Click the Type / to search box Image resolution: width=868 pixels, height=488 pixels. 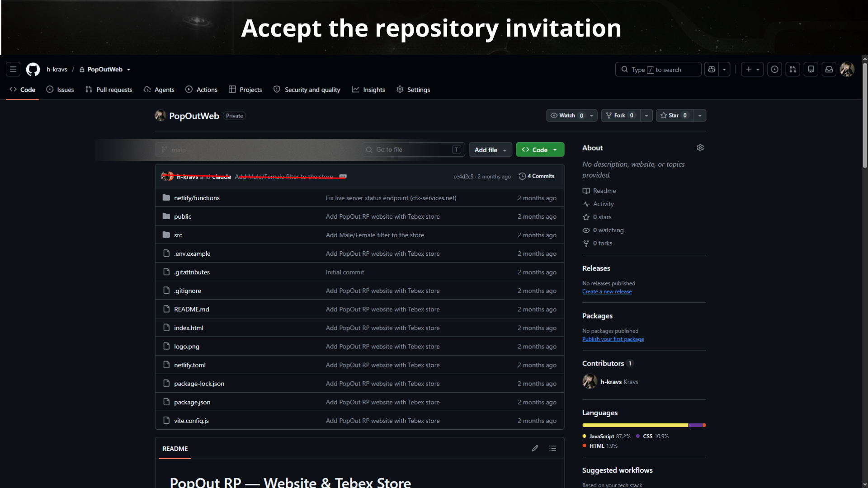click(x=658, y=70)
